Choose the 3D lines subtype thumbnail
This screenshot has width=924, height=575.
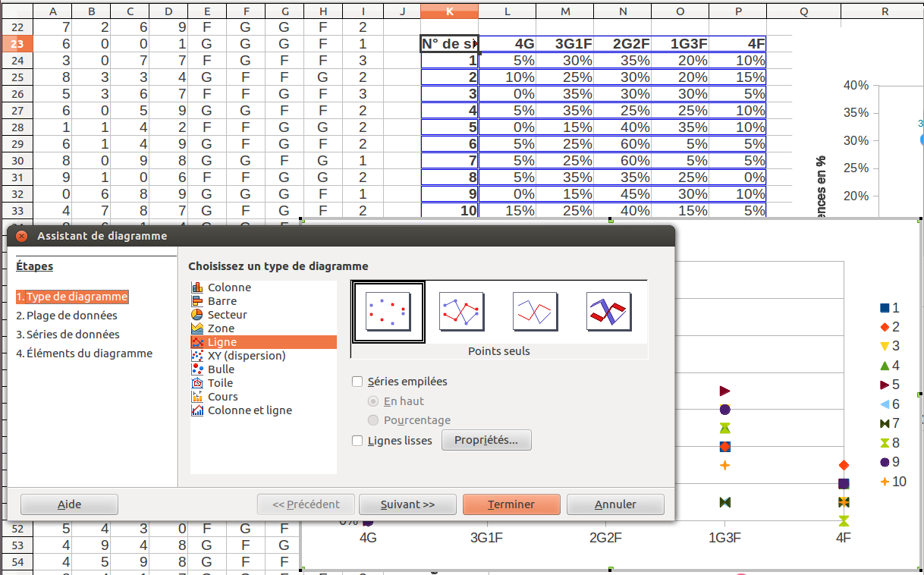[x=608, y=312]
